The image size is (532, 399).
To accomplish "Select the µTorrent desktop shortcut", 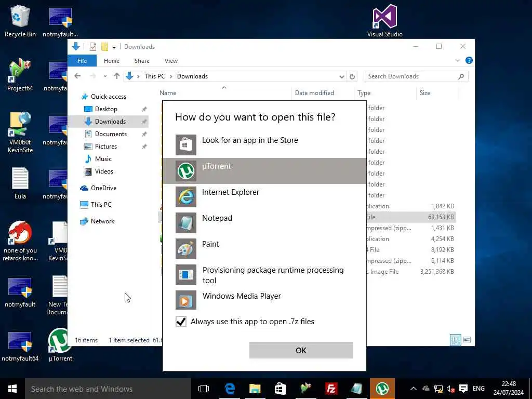I will point(60,345).
